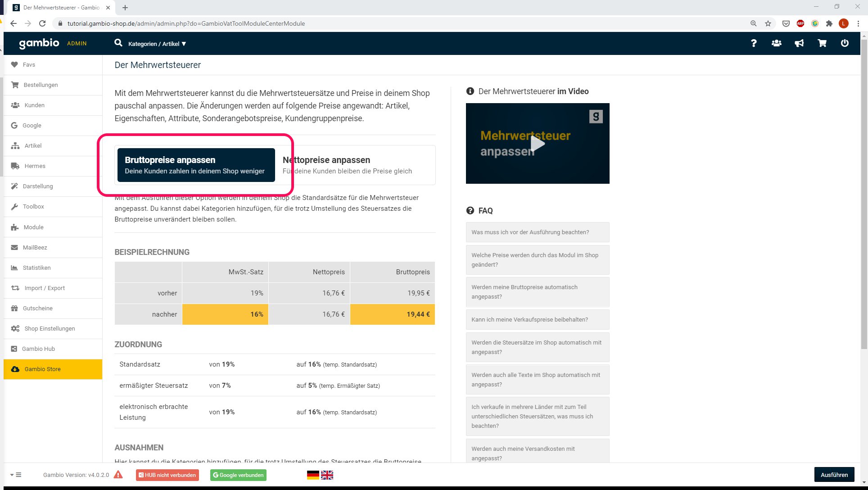This screenshot has width=868, height=490.
Task: Select Bruttopreise anpassen option
Action: click(x=196, y=165)
